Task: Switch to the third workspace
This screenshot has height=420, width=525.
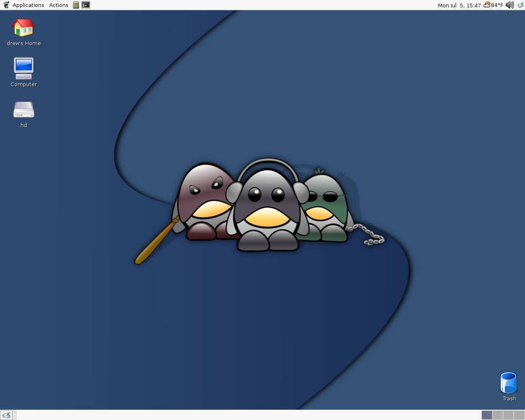Action: 508,415
